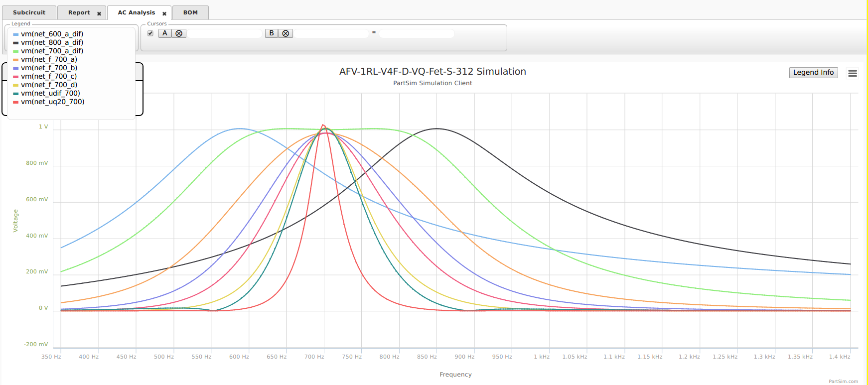868x385 pixels.
Task: Click the cursor difference result field
Action: [x=417, y=33]
